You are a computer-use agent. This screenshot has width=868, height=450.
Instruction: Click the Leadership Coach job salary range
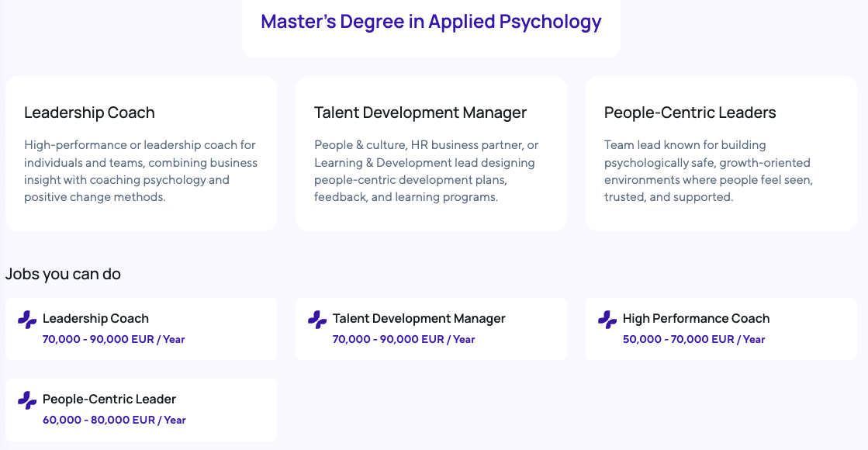pyautogui.click(x=114, y=339)
